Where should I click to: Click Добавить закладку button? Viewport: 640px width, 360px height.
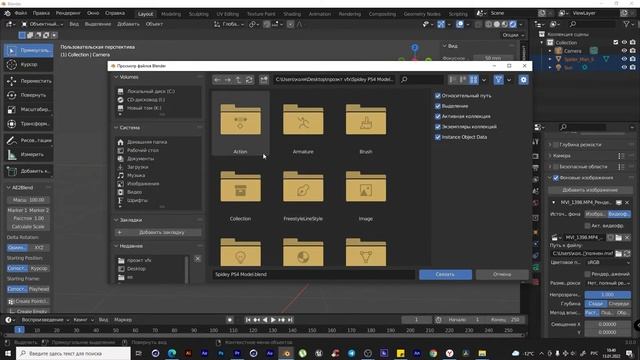158,232
